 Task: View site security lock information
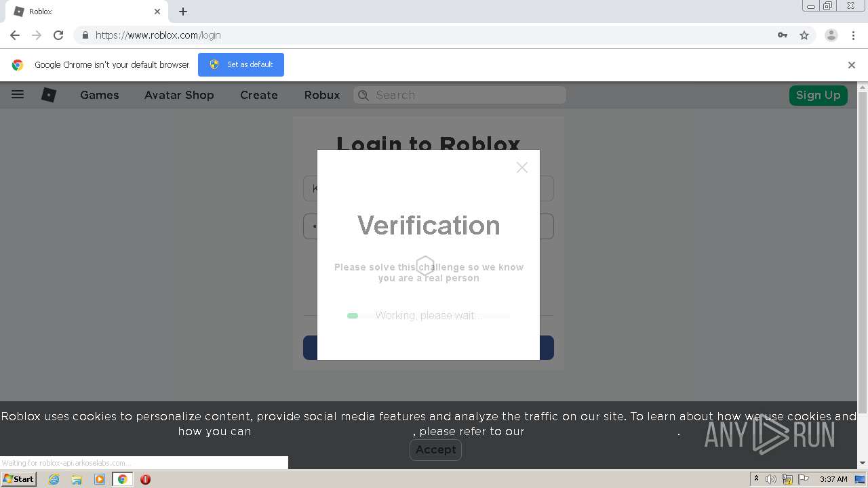85,35
